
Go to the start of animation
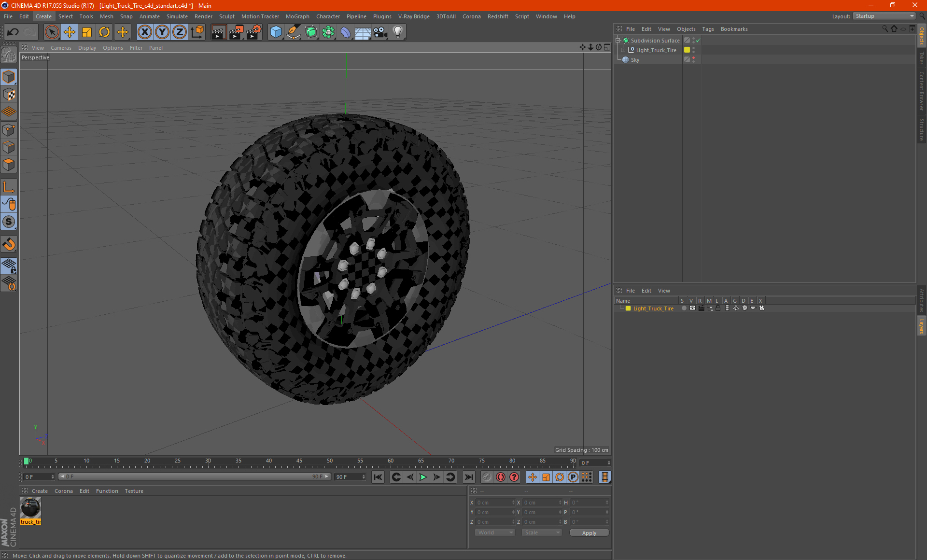[378, 477]
